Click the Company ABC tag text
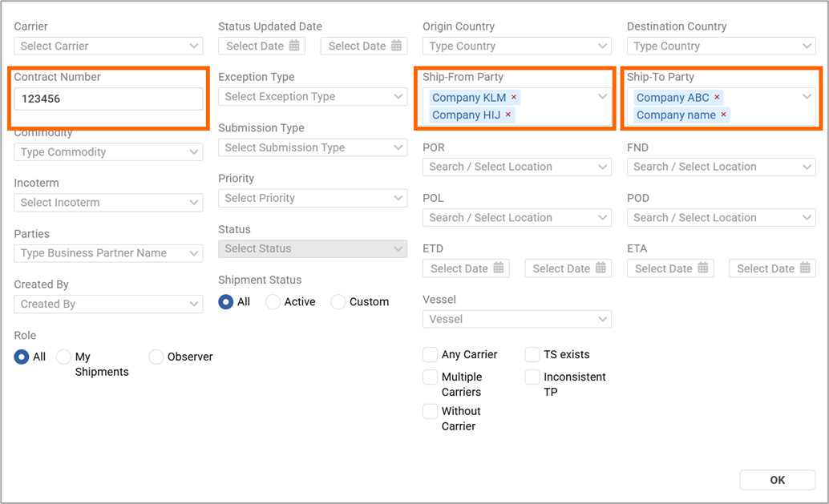 (673, 97)
